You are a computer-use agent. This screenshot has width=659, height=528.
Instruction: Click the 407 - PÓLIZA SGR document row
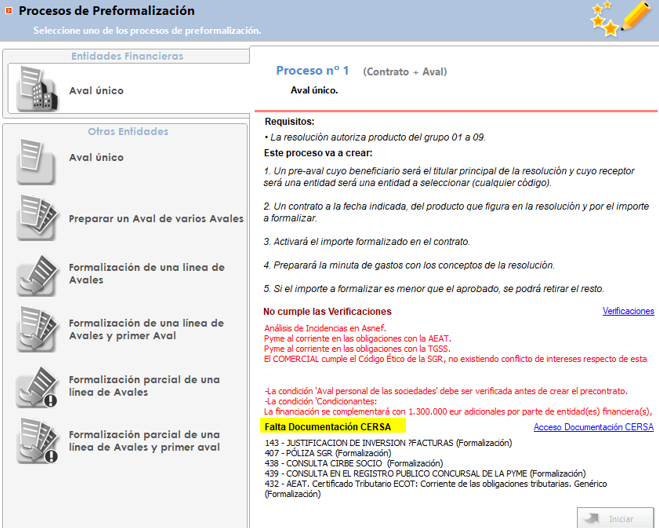pos(328,453)
